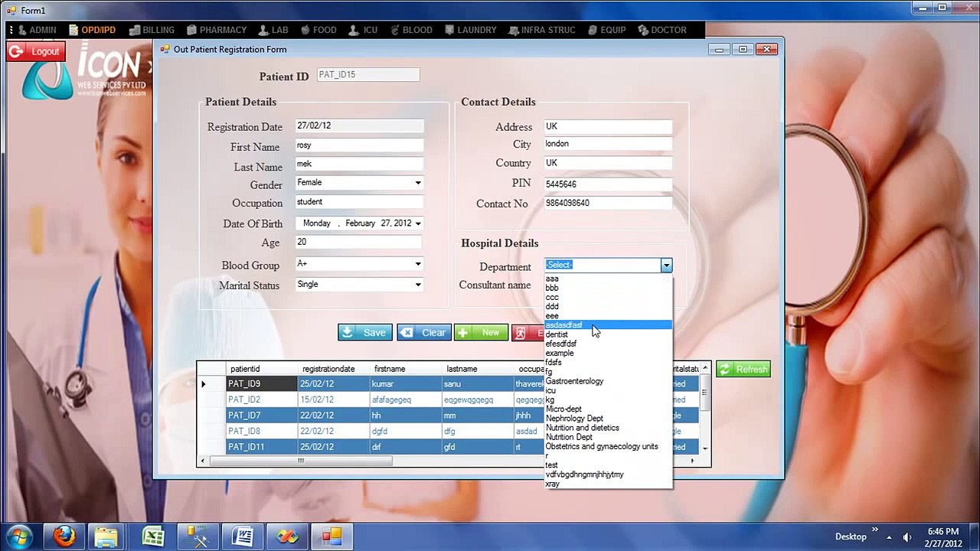Click the Logout button
Screen dimensions: 980x551
[35, 51]
